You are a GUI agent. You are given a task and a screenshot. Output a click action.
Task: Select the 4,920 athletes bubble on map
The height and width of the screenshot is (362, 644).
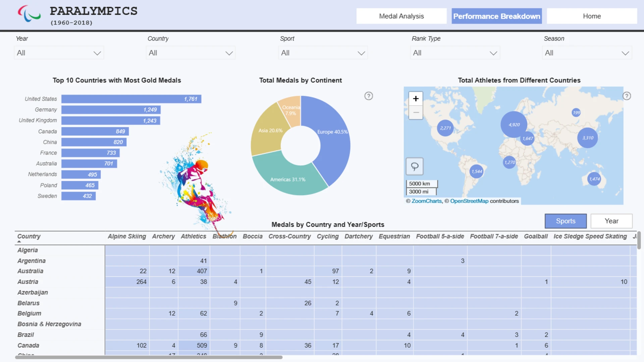click(x=514, y=125)
